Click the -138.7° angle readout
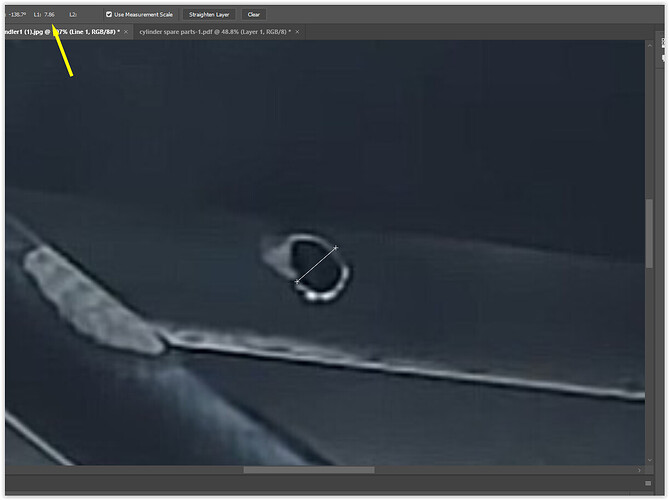This screenshot has width=669, height=500. (x=17, y=15)
